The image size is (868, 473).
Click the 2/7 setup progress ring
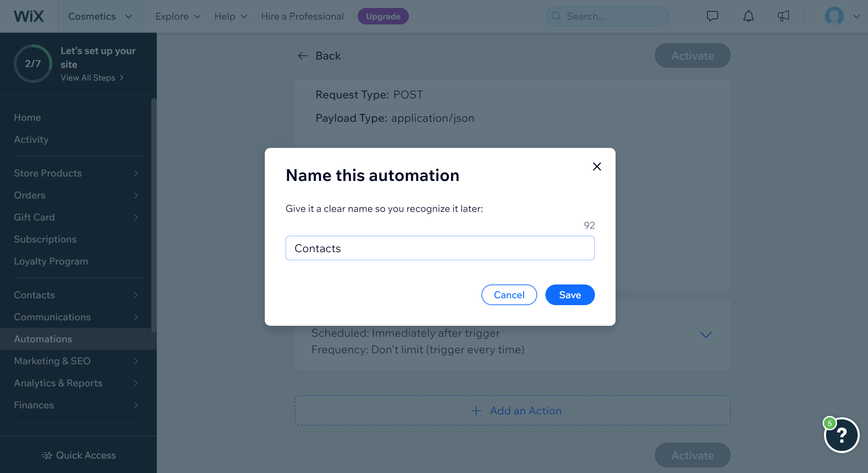tap(33, 64)
